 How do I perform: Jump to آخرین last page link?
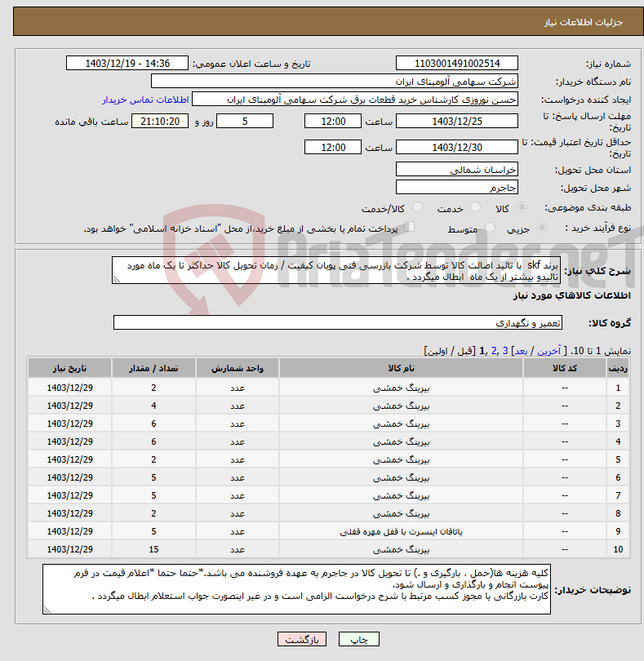click(549, 351)
